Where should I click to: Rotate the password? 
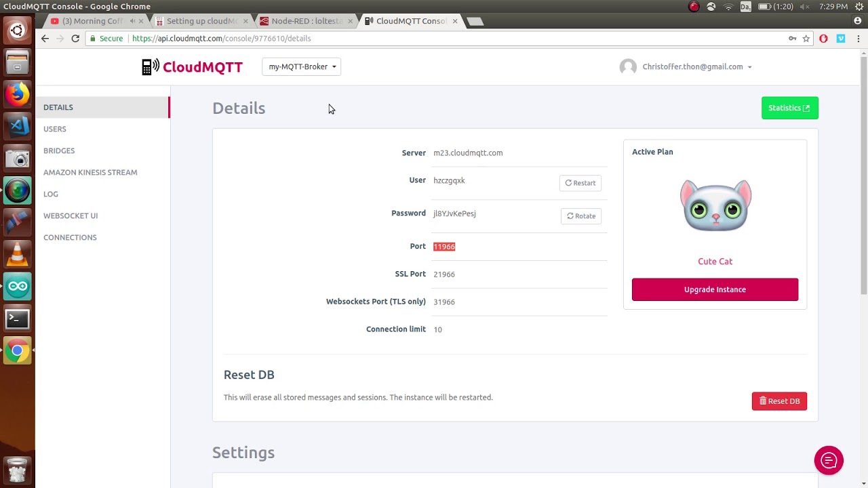pos(581,216)
